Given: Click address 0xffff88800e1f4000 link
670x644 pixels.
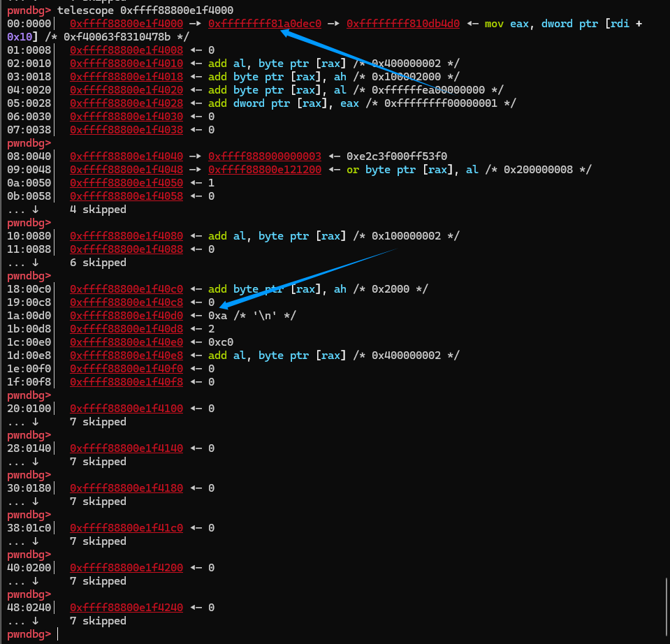Looking at the screenshot, I should tap(126, 24).
